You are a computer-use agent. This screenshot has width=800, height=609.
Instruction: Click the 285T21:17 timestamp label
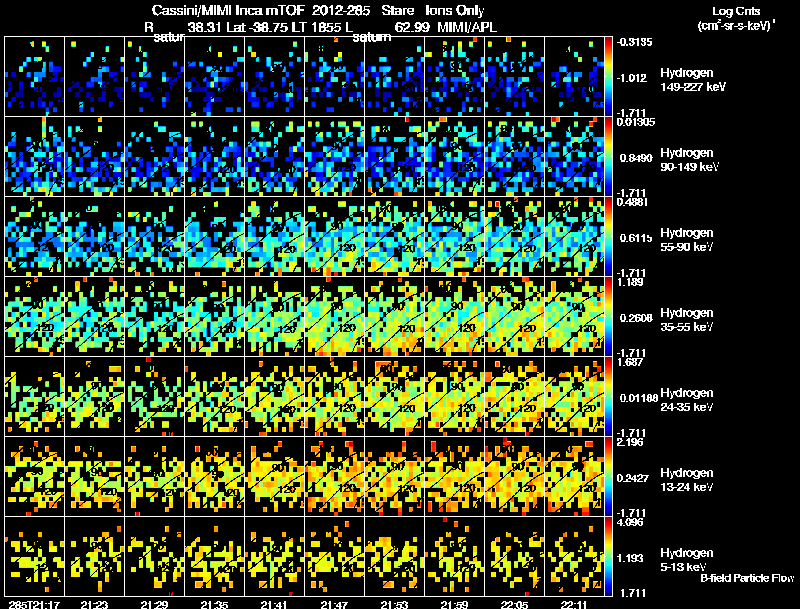coord(34,604)
